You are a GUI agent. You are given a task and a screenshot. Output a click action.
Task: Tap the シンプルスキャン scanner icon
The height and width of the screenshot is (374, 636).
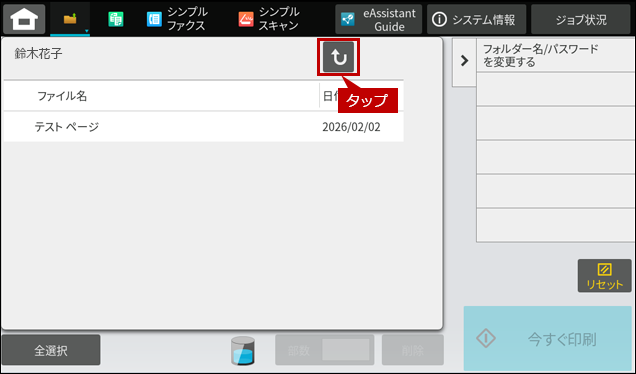click(246, 19)
